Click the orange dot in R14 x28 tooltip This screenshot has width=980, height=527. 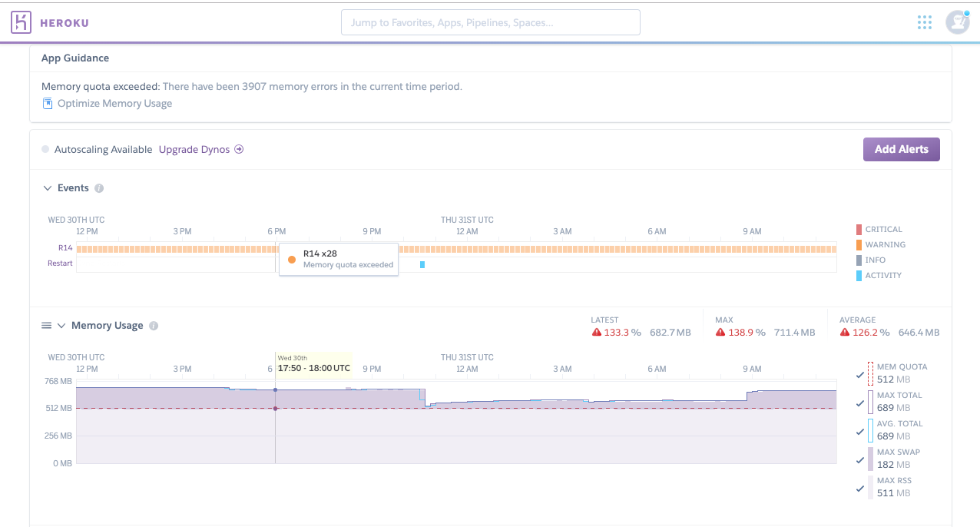pos(292,260)
